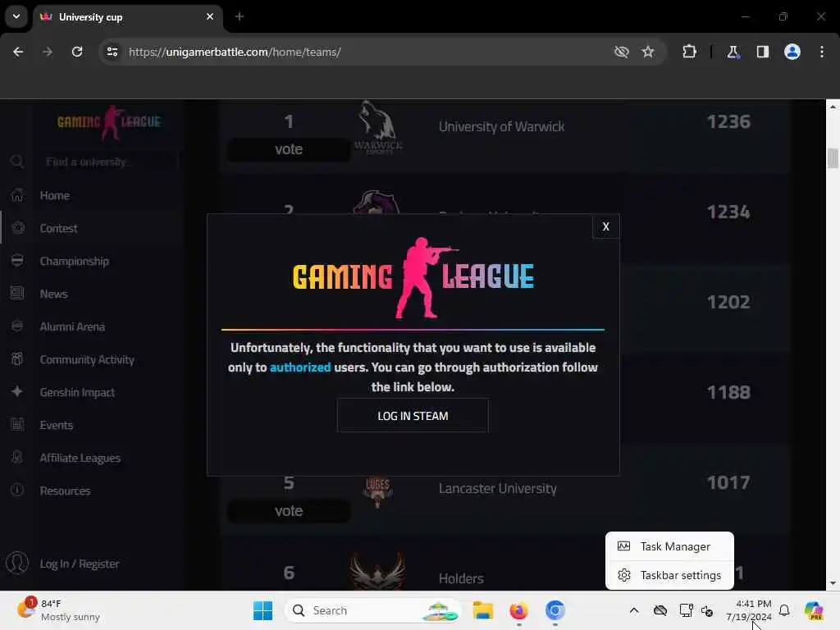Open Chrome from the taskbar

tap(555, 610)
